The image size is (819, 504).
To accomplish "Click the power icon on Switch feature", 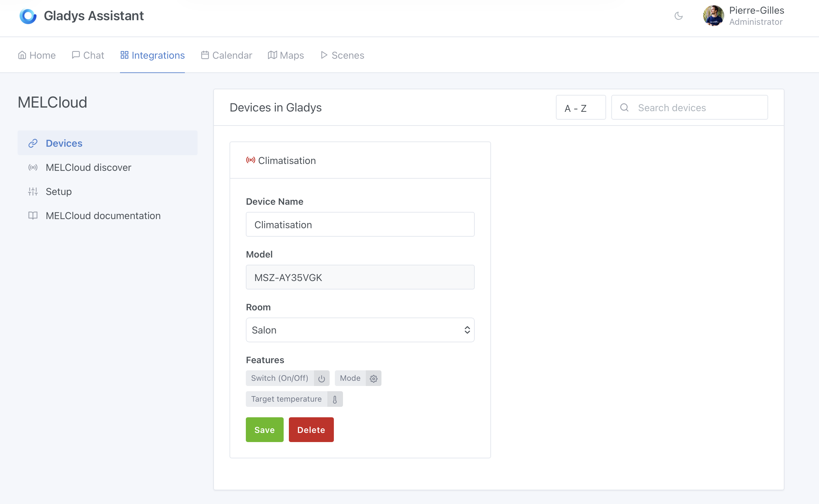I will click(321, 378).
